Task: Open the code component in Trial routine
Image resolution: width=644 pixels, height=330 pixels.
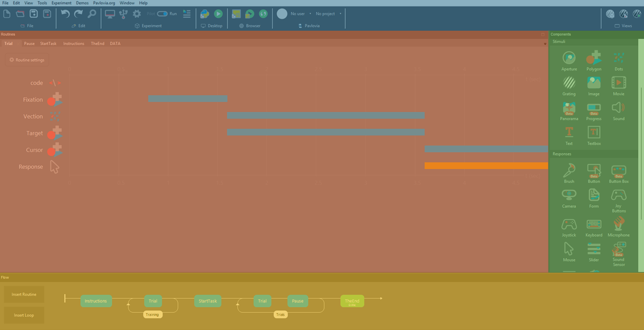Action: [x=55, y=83]
